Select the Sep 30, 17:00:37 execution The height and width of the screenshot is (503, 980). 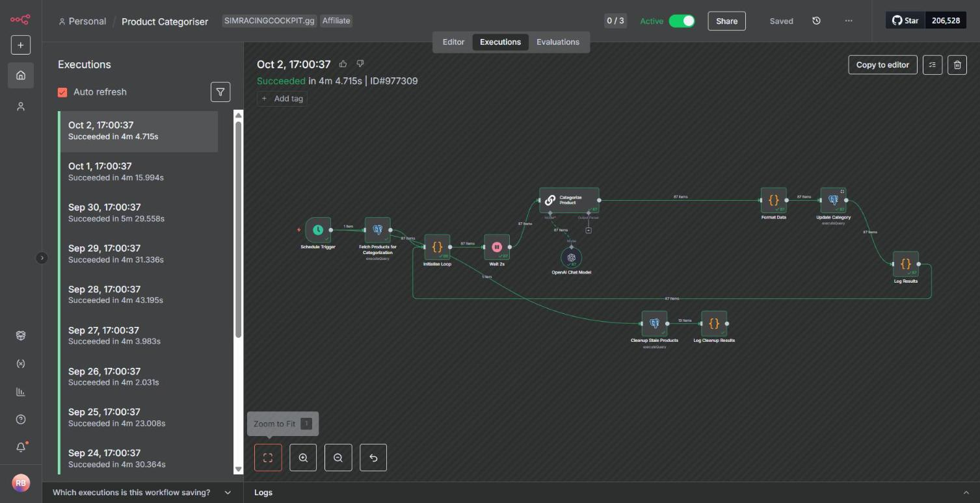pyautogui.click(x=138, y=213)
